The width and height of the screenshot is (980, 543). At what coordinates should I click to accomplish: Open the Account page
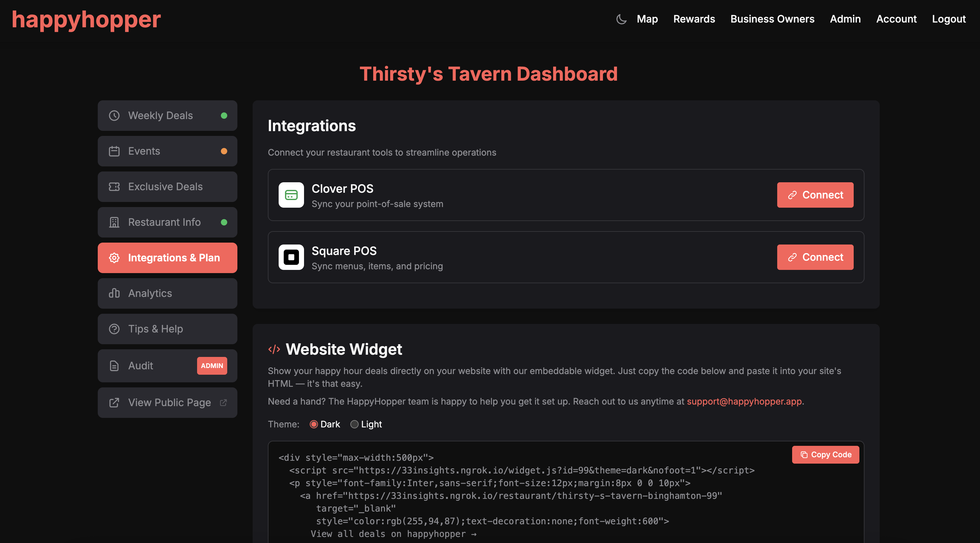tap(896, 19)
